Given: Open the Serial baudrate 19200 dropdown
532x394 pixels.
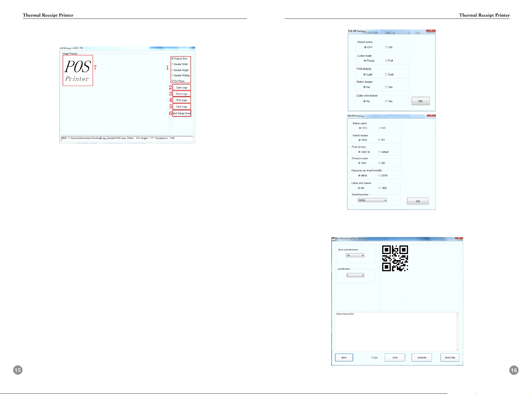Looking at the screenshot, I should (x=372, y=200).
